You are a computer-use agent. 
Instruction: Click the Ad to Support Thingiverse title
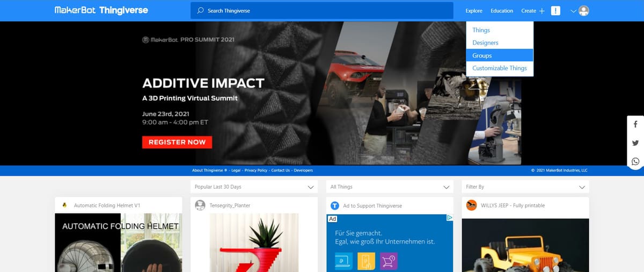coord(372,205)
